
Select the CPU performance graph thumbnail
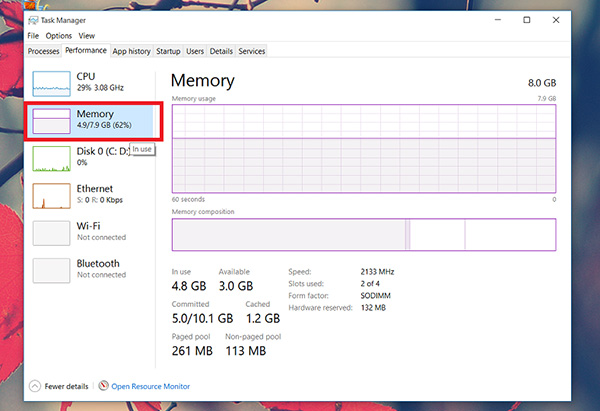click(x=52, y=82)
